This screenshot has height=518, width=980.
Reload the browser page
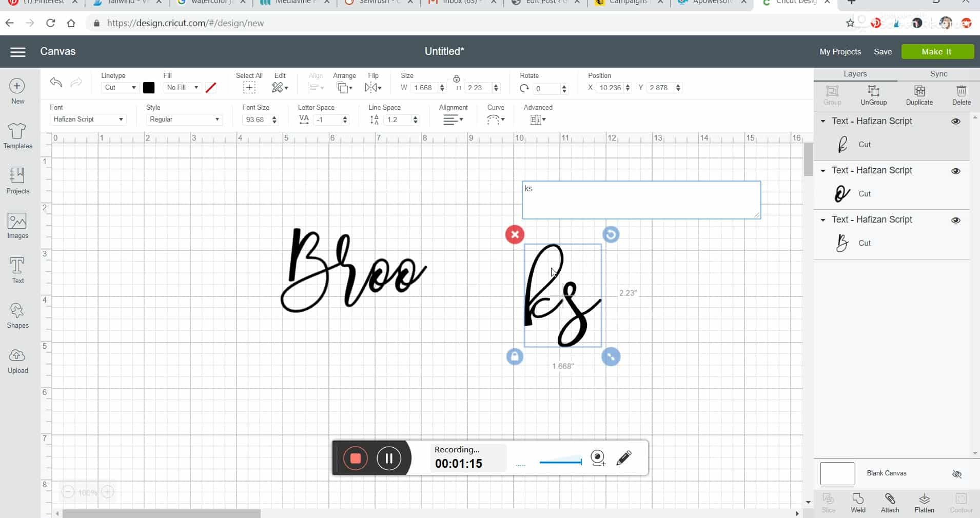pyautogui.click(x=50, y=23)
